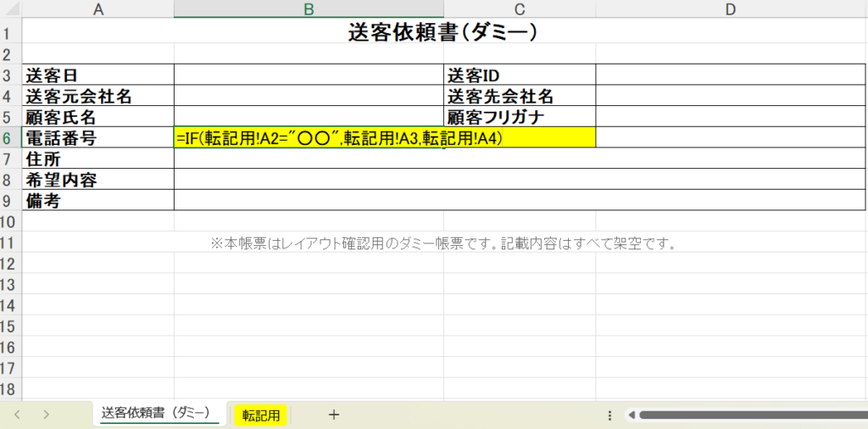Image resolution: width=868 pixels, height=429 pixels.
Task: Click the horizontal scrollbar's left arrow
Action: (632, 415)
